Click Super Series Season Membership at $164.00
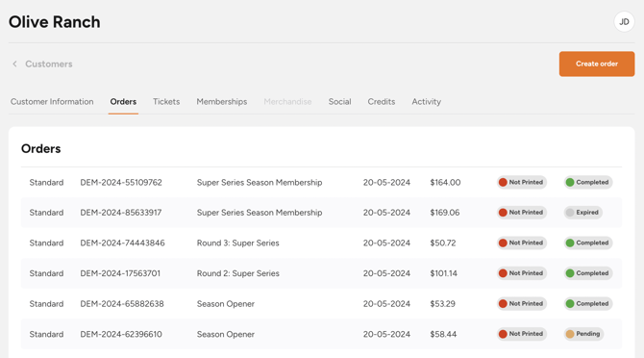Viewport: 644px width, 358px height. click(x=260, y=182)
